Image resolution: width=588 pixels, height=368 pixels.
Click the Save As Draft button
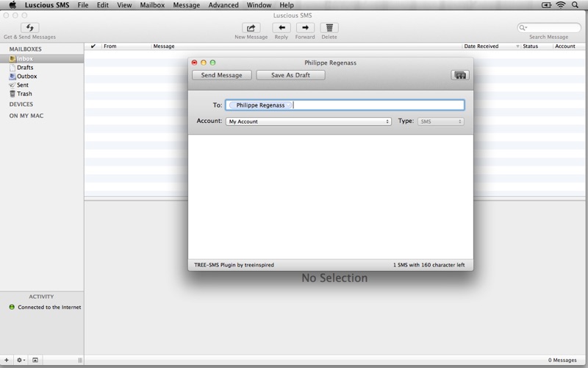point(290,75)
